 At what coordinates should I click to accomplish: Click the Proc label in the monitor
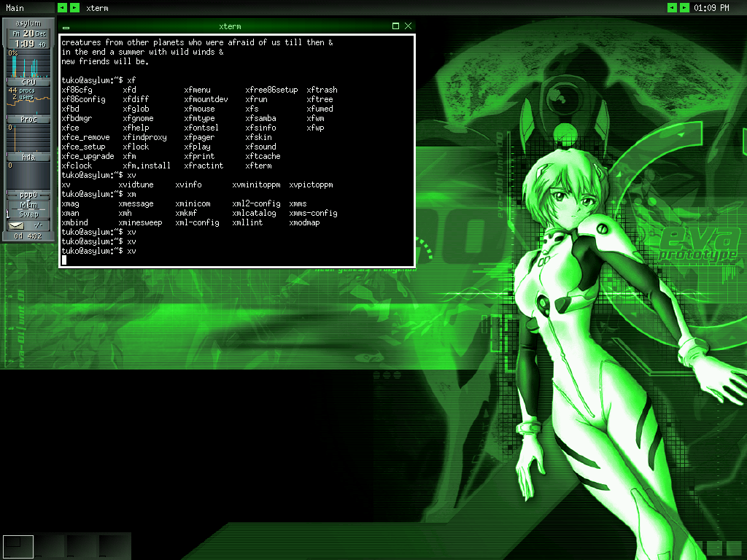28,119
